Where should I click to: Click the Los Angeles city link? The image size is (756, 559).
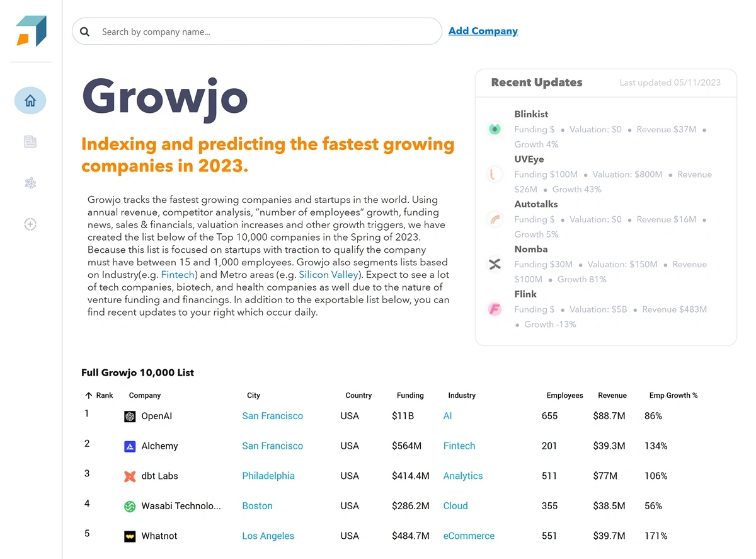tap(268, 536)
